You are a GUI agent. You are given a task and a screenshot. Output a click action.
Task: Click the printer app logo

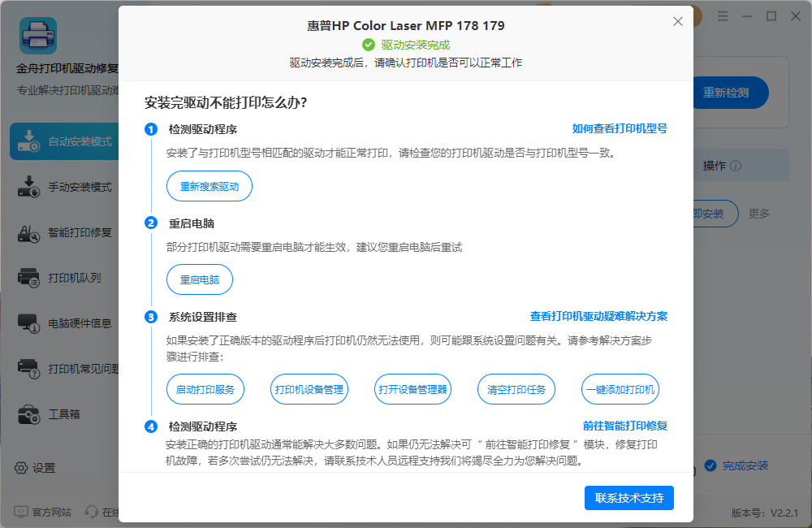click(38, 36)
